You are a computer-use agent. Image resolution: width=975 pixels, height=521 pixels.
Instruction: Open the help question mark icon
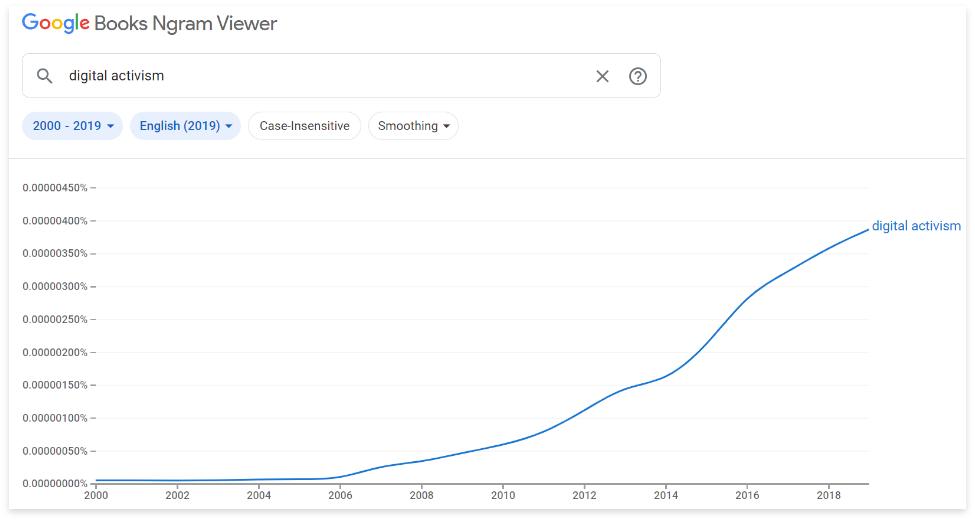point(638,76)
